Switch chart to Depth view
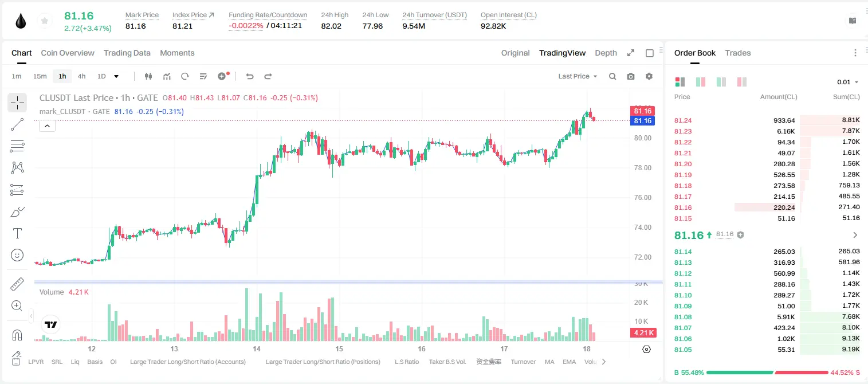Viewport: 868px width, 384px height. pos(606,53)
